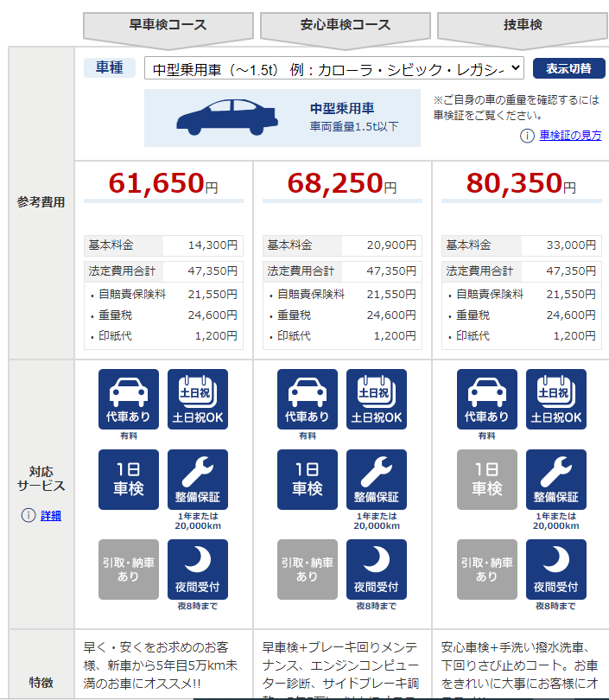
Task: Click 整備保証 wrench icon in 技車検 column
Action: (x=555, y=479)
